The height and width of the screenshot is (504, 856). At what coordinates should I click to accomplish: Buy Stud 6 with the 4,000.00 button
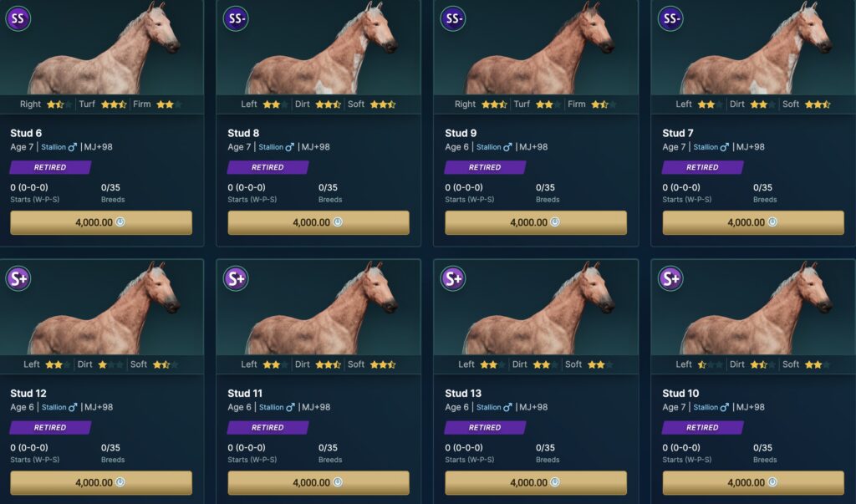(x=101, y=223)
